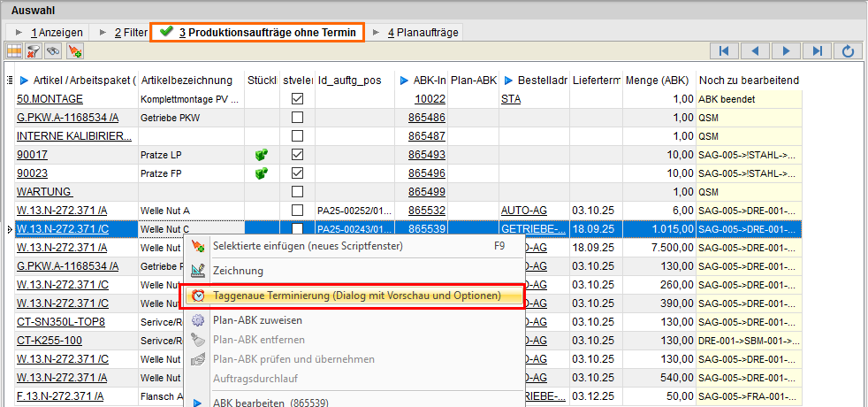The height and width of the screenshot is (407, 868).
Task: Uncheck the checkbox in the 50.MONTAGE row
Action: (297, 99)
